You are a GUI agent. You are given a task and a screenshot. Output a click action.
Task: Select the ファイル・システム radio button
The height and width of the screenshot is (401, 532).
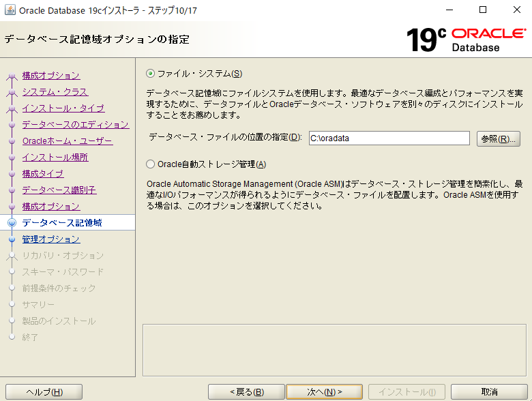[151, 74]
